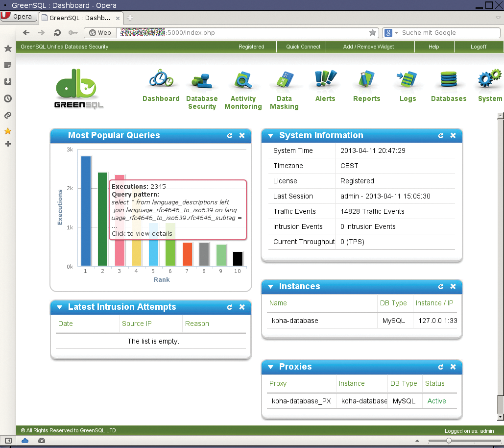The image size is (504, 448).
Task: Collapse the Instances widget
Action: pyautogui.click(x=271, y=287)
